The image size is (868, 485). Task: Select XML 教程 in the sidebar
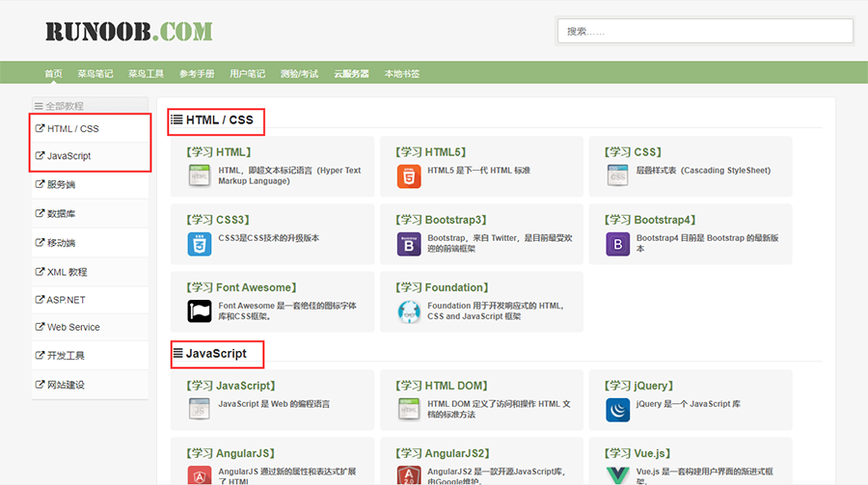pos(90,272)
